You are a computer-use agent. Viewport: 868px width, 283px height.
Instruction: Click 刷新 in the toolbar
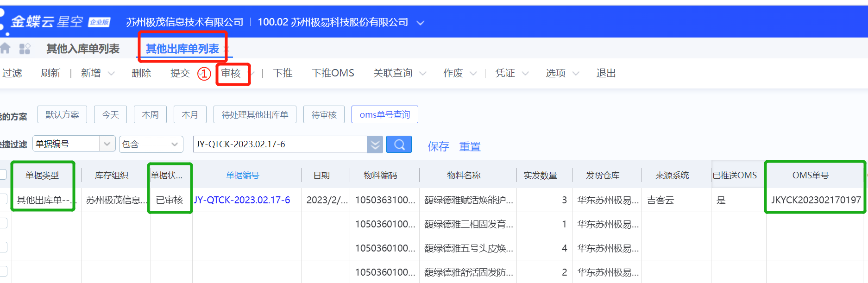pyautogui.click(x=50, y=73)
